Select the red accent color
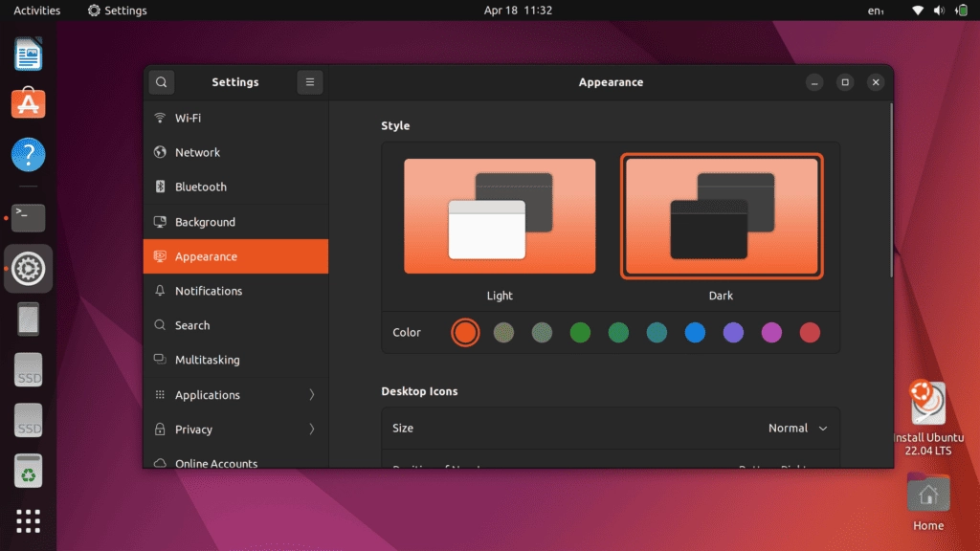Screen dimensions: 980x551 point(810,332)
